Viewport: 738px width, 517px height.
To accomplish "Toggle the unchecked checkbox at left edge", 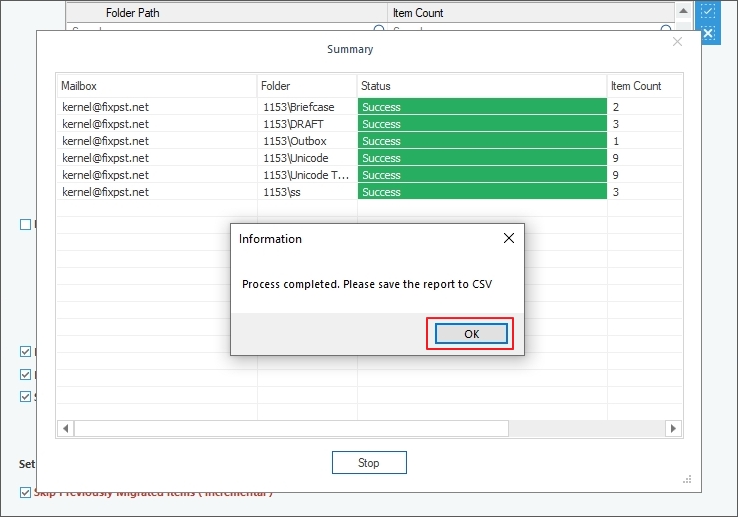I will pos(25,224).
